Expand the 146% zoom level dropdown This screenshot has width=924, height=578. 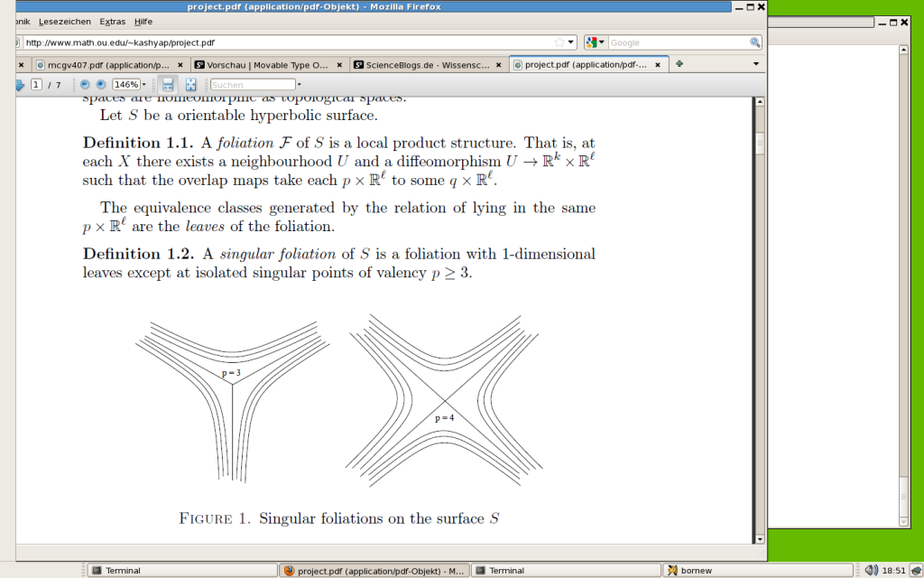click(x=144, y=85)
